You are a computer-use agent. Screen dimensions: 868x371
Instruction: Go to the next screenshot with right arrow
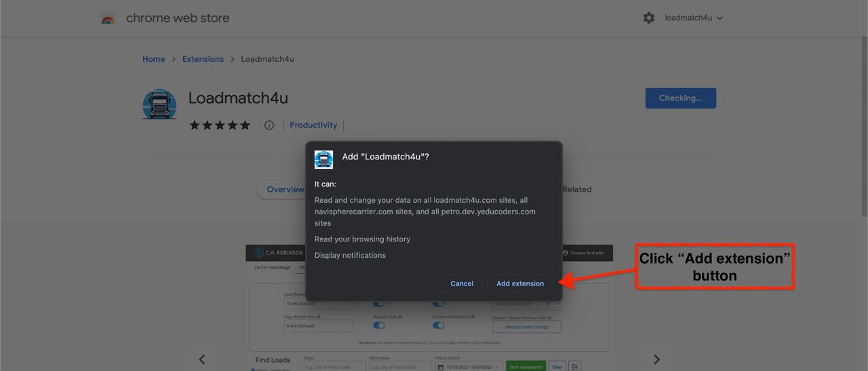click(656, 359)
